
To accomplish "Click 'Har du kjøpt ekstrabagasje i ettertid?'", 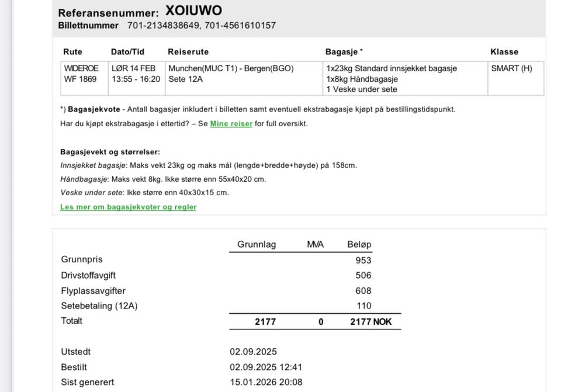I will tap(124, 124).
